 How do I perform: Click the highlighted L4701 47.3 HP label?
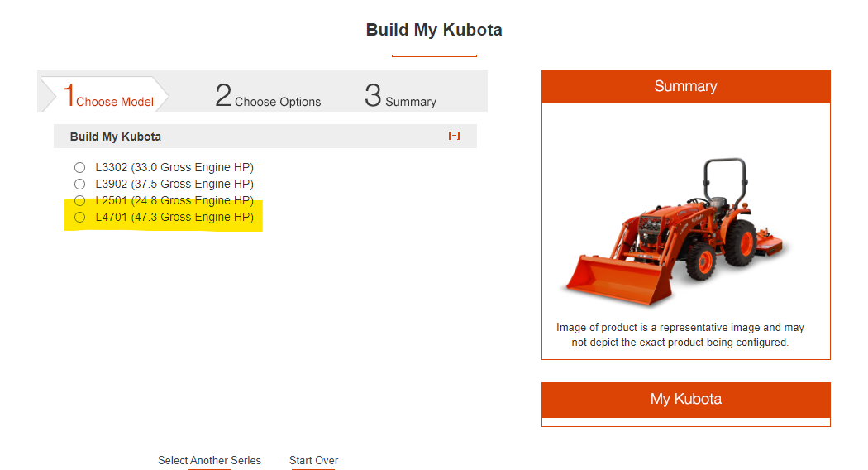(x=174, y=217)
